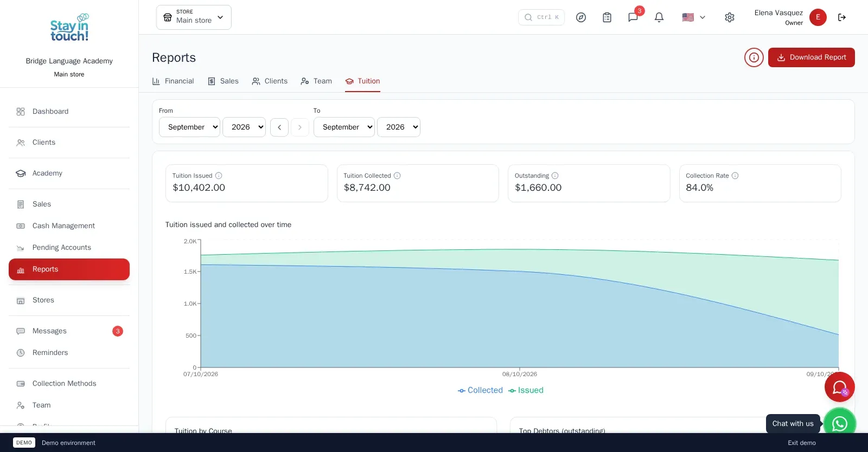868x452 pixels.
Task: Switch to the Clients report tab
Action: [x=270, y=81]
